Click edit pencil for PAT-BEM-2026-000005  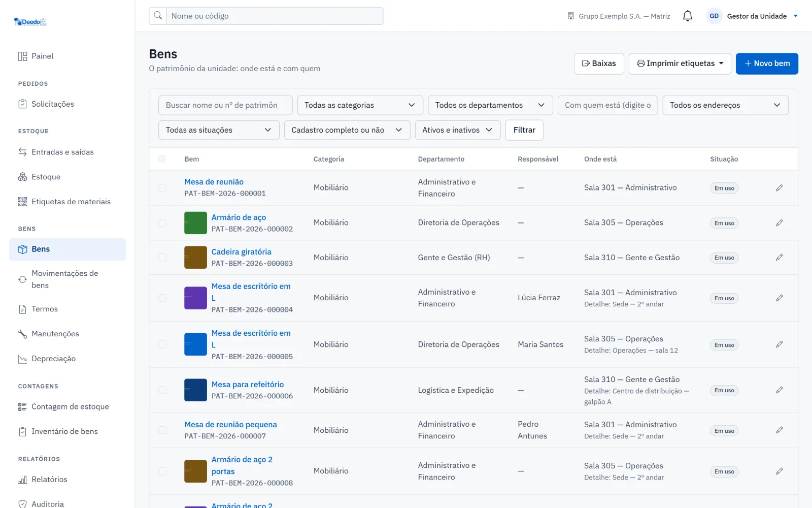779,344
